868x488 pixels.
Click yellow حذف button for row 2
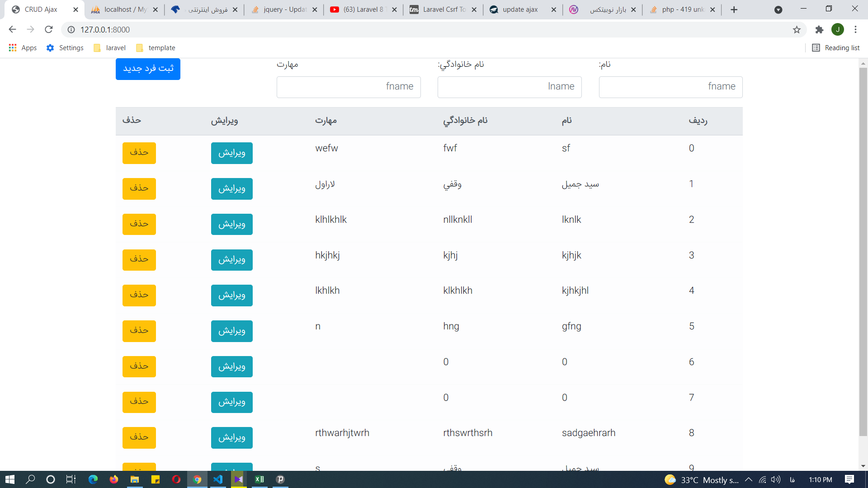tap(139, 224)
